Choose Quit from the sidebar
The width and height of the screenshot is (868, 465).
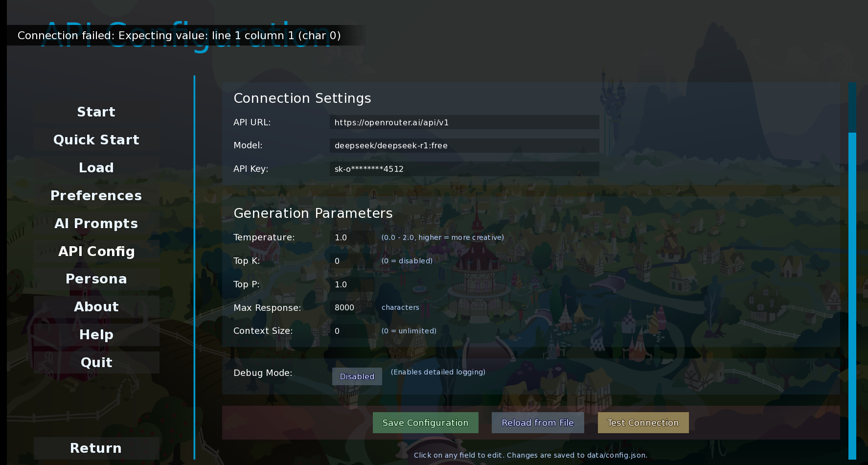[96, 363]
